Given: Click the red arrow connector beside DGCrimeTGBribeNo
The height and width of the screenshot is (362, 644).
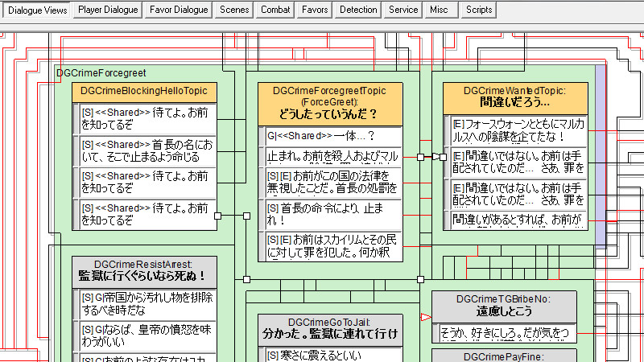Looking at the screenshot, I should [x=426, y=317].
